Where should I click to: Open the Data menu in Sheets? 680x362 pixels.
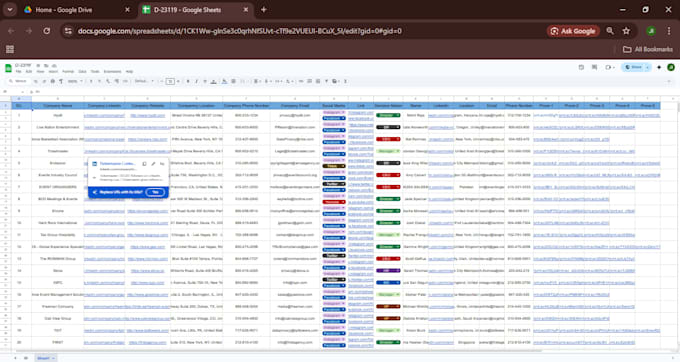coord(82,72)
